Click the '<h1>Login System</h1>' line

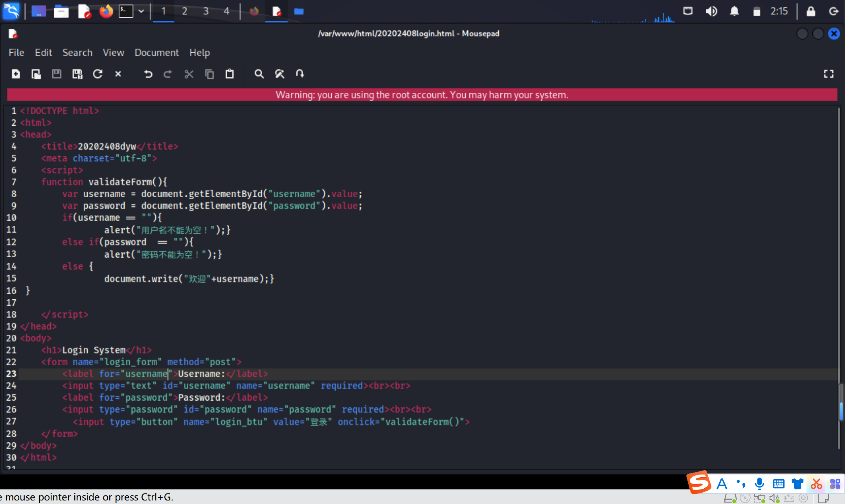(x=96, y=350)
